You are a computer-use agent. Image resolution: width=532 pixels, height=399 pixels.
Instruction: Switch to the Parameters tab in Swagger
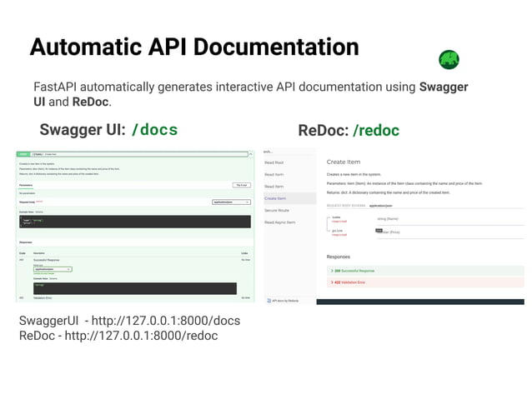tap(26, 186)
